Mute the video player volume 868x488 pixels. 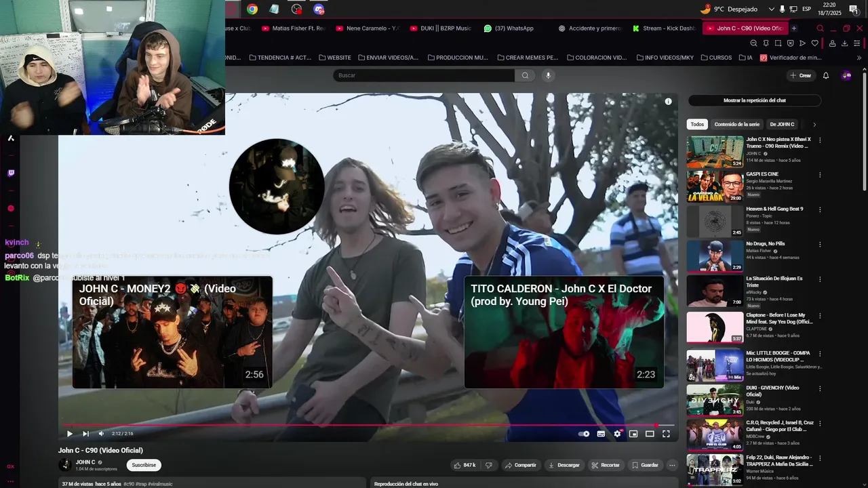(101, 434)
